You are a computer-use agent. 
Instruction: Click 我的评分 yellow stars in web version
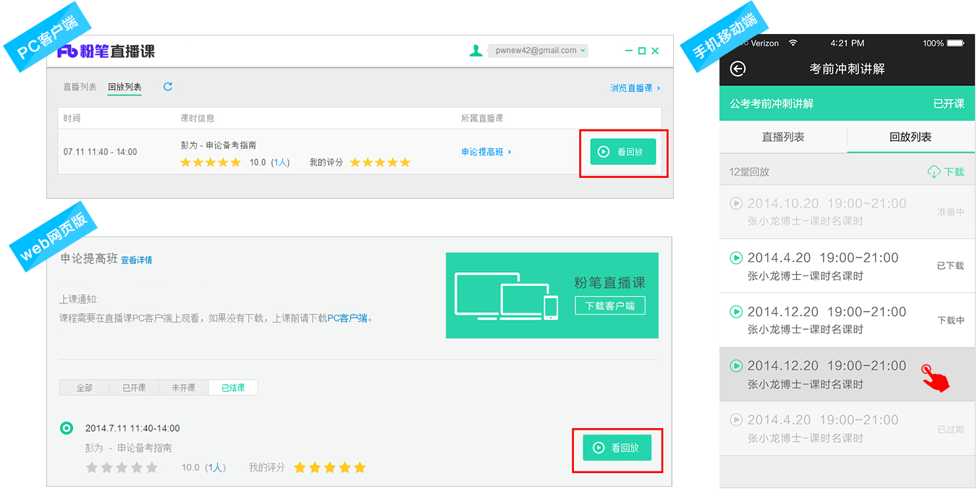click(x=330, y=468)
